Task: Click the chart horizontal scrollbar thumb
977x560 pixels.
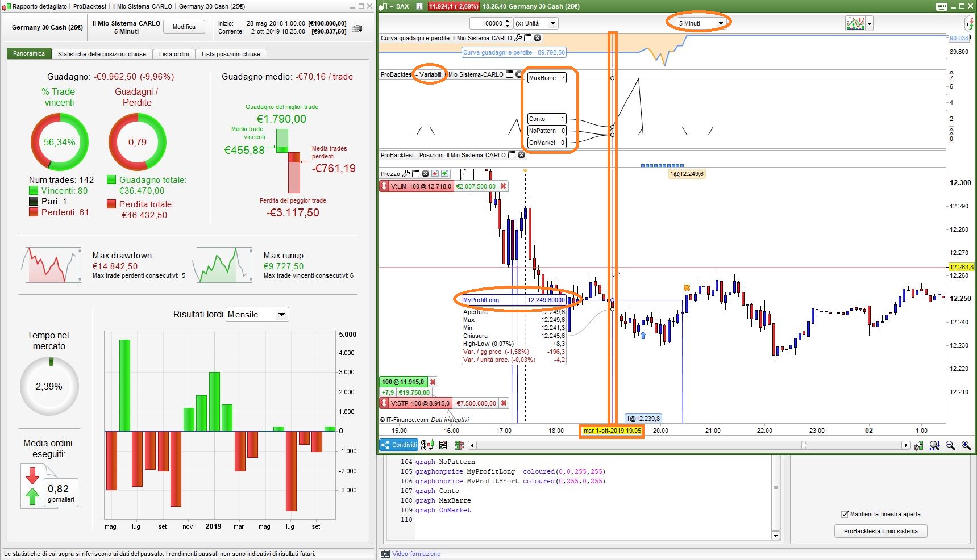Action: pyautogui.click(x=803, y=445)
